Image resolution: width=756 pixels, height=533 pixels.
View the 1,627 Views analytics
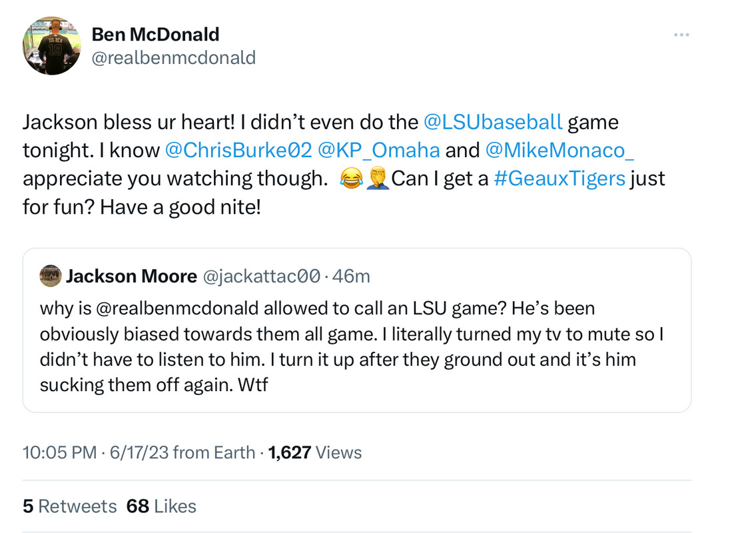pyautogui.click(x=314, y=453)
